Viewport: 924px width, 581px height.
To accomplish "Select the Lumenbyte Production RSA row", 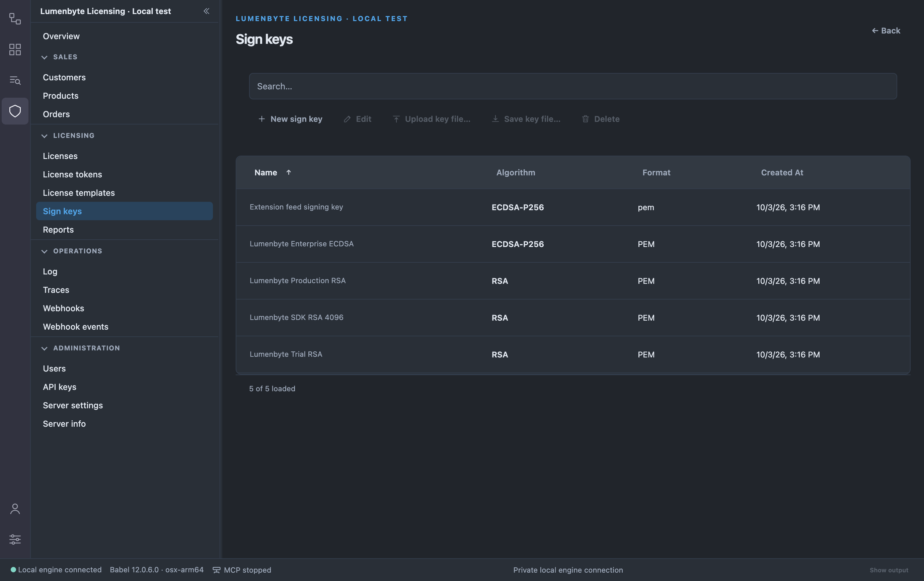I will [x=573, y=281].
